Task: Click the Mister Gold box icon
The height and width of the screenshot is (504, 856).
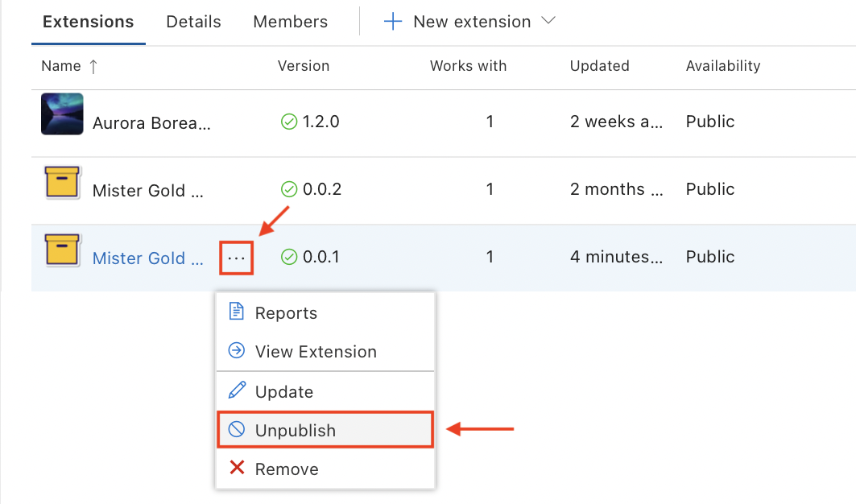Action: 62,182
